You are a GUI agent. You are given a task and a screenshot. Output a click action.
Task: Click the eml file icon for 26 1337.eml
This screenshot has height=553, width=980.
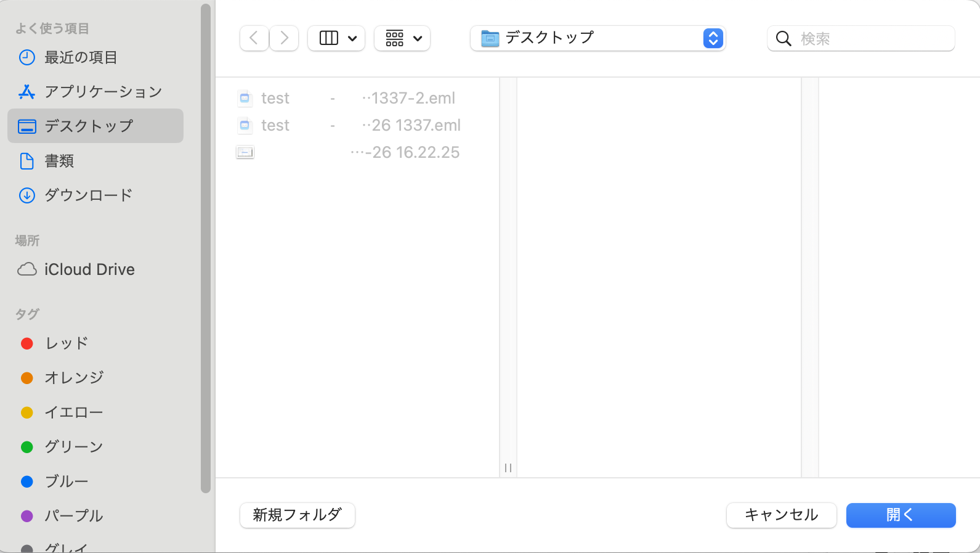245,125
